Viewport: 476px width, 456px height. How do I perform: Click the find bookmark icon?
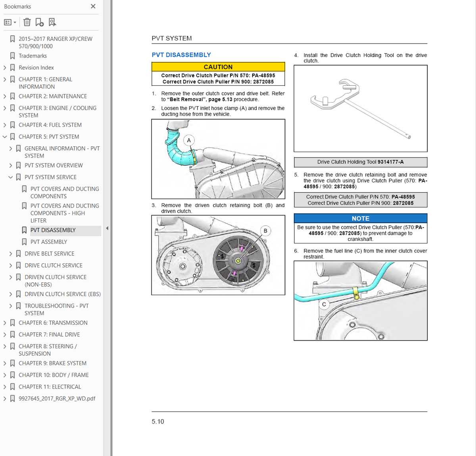(52, 22)
